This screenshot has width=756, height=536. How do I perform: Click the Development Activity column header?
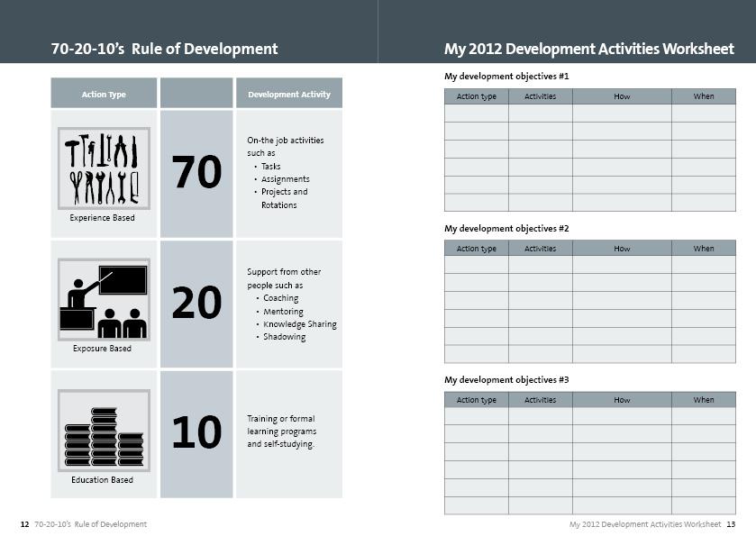pos(288,94)
